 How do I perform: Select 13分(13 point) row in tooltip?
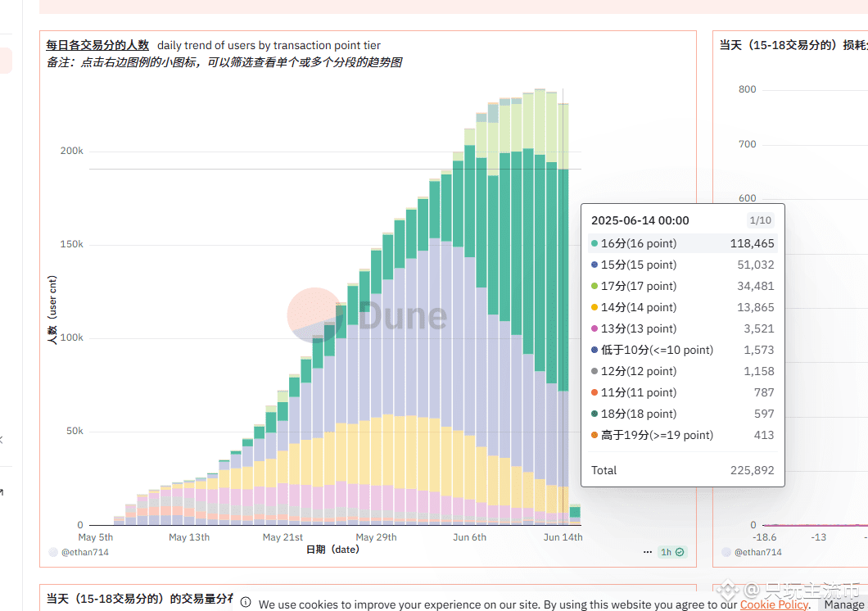(683, 328)
